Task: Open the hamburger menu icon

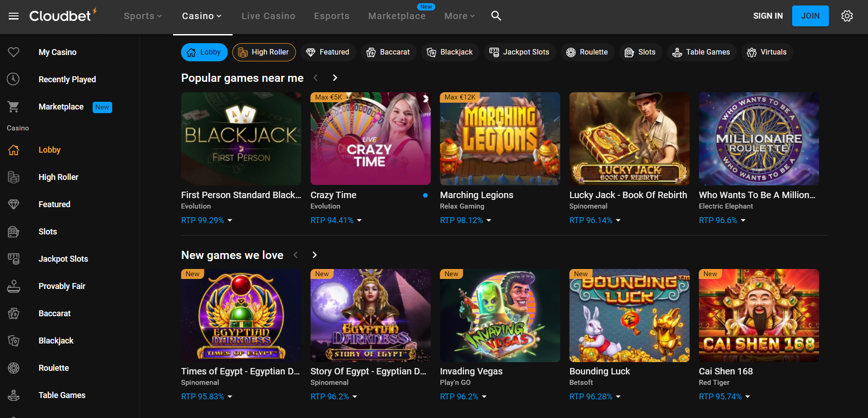Action: pyautogui.click(x=14, y=16)
